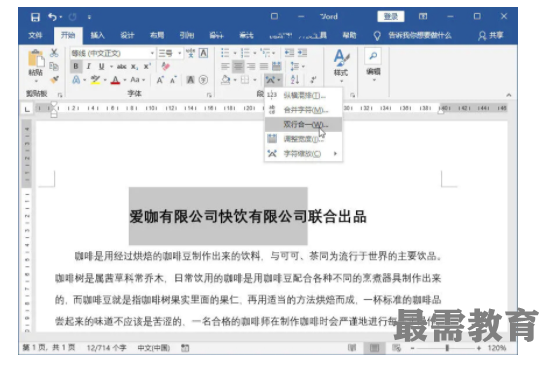The width and height of the screenshot is (545, 365).
Task: Click the Asian layout (中文版式) button
Action: pyautogui.click(x=273, y=80)
